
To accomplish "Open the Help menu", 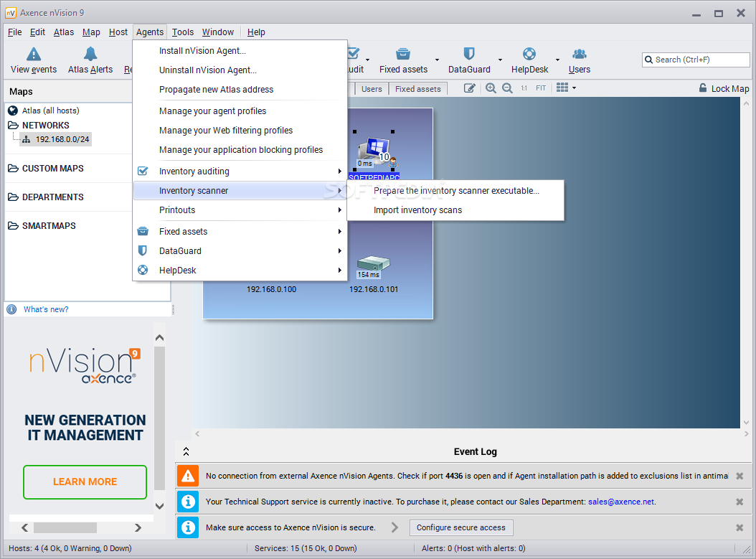I will tap(256, 32).
